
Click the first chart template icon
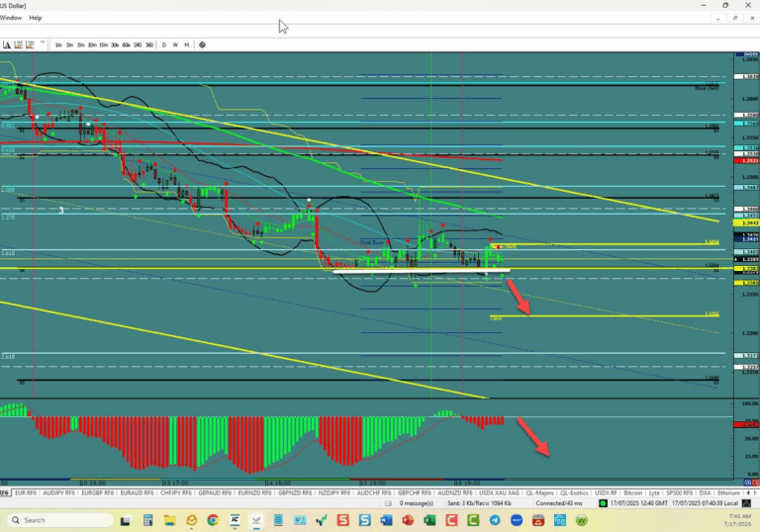click(19, 44)
